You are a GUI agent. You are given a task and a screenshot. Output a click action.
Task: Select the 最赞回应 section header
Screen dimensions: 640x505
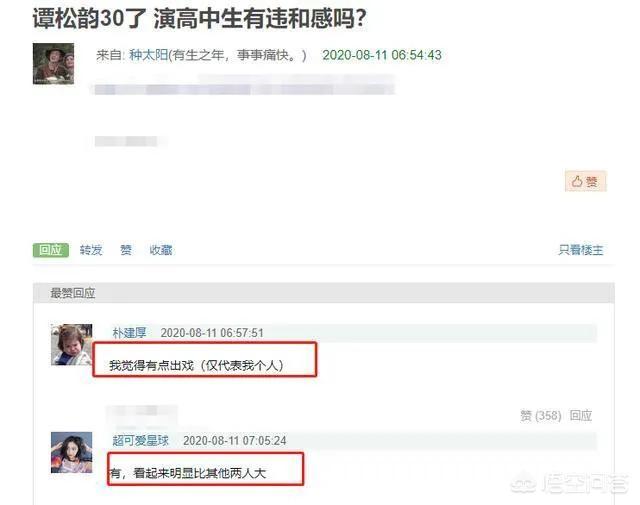tap(73, 293)
